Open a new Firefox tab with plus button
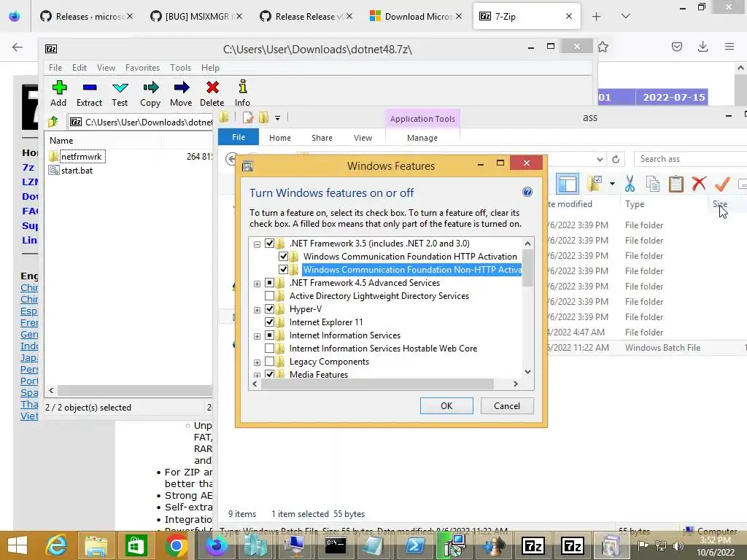This screenshot has height=560, width=747. coord(597,16)
